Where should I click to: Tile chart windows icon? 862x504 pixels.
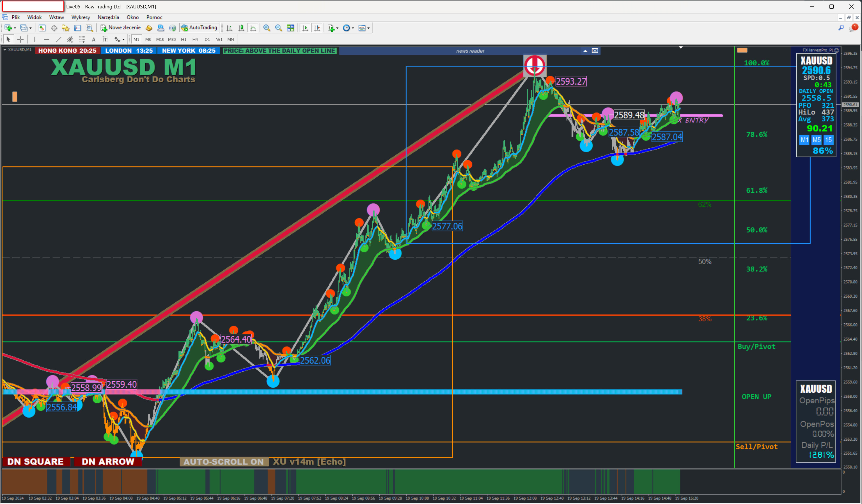tap(290, 28)
